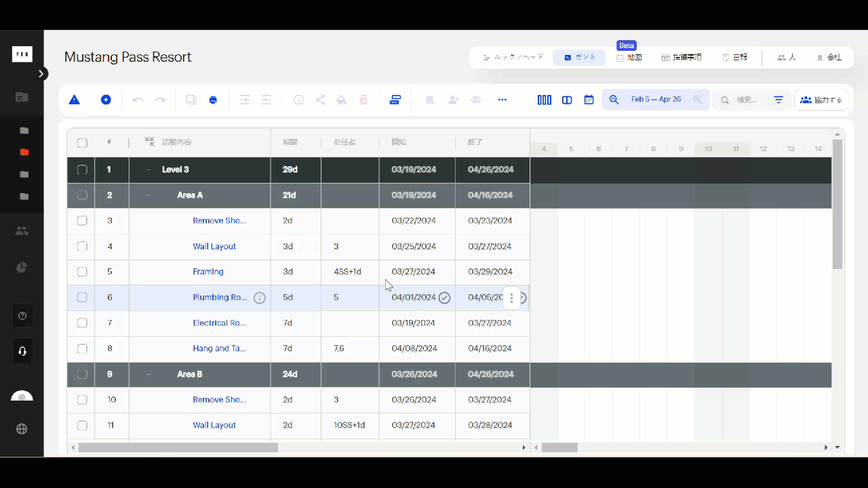Toggle the select-all checkbox in header

click(x=82, y=143)
